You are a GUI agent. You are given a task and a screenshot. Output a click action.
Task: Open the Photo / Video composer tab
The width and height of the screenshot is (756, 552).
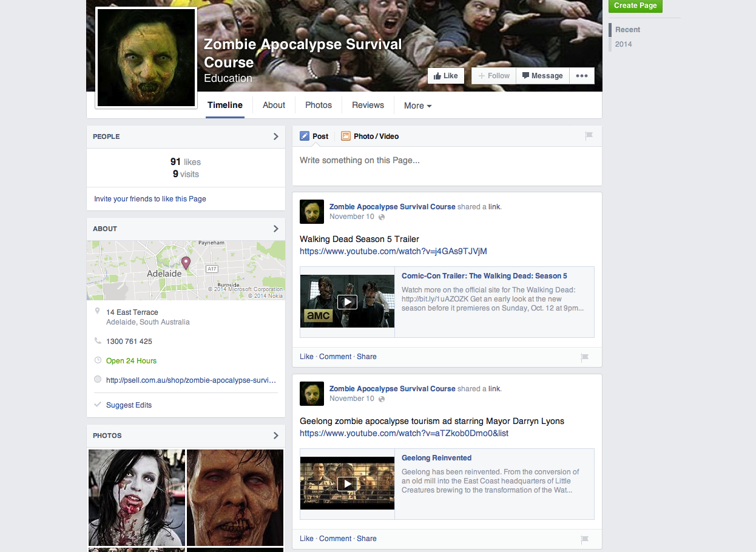point(370,136)
